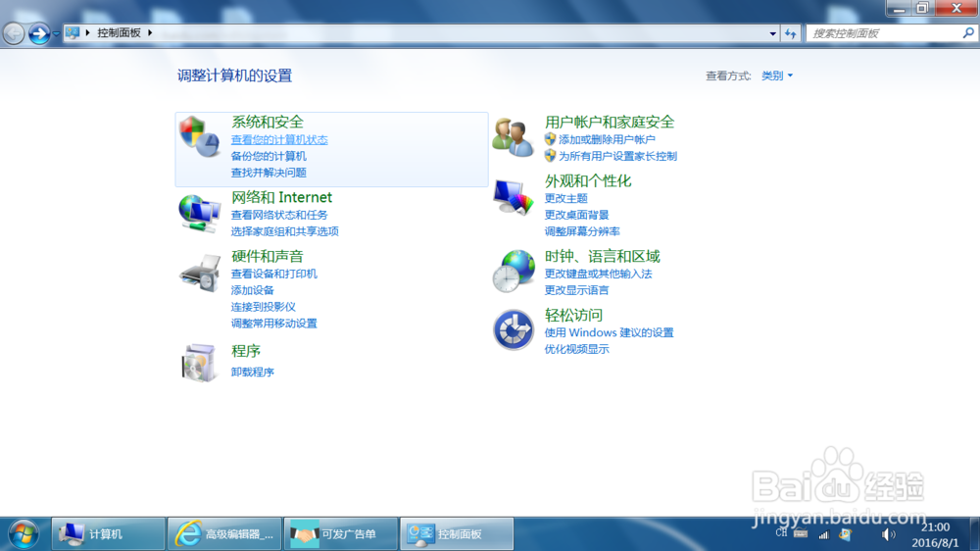This screenshot has width=980, height=551.
Task: Open recent pages dropdown beside Forward button
Action: point(56,33)
